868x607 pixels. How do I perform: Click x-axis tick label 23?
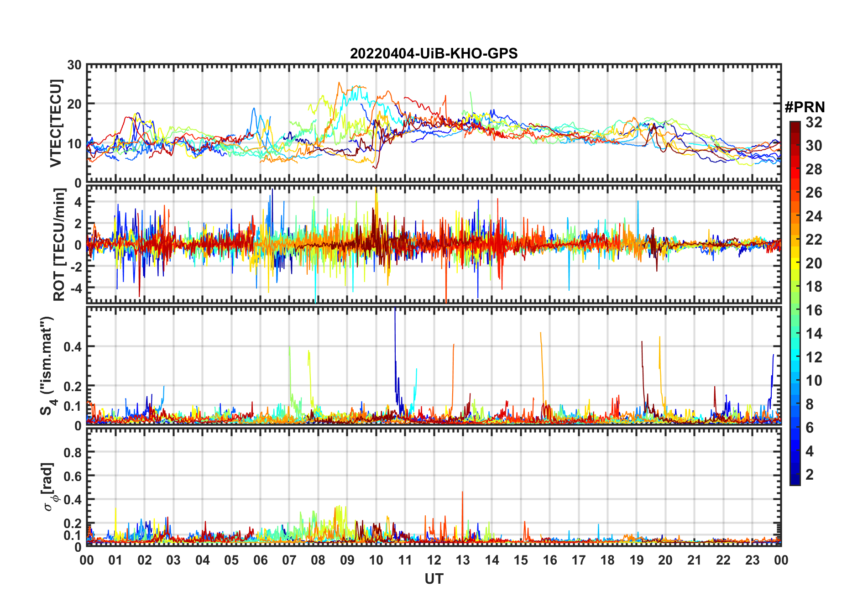click(752, 560)
